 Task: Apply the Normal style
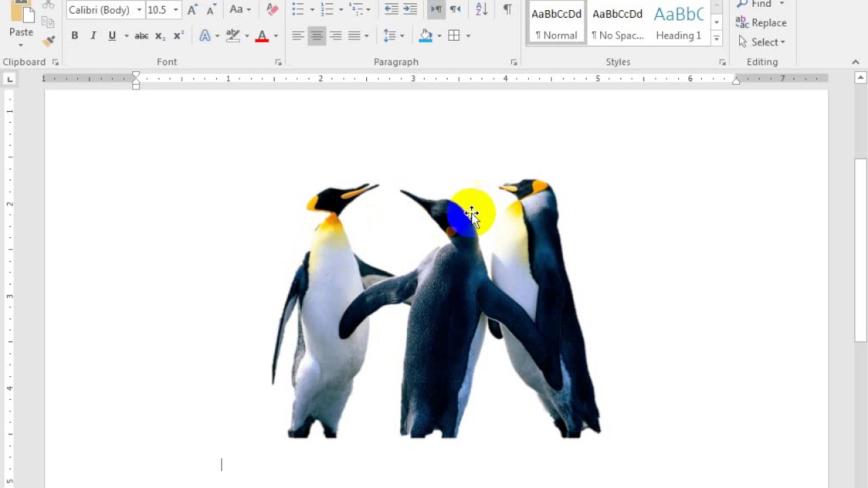(x=556, y=24)
